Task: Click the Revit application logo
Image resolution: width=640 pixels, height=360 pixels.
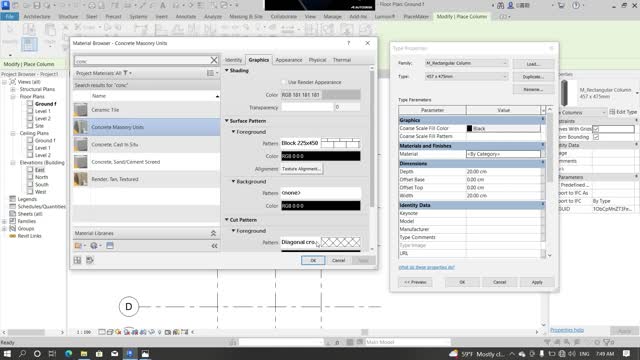Action: pyautogui.click(x=6, y=5)
